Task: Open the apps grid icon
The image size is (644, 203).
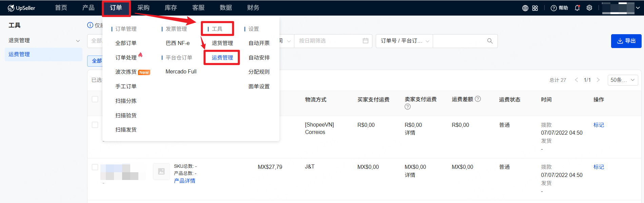Action: pos(535,8)
